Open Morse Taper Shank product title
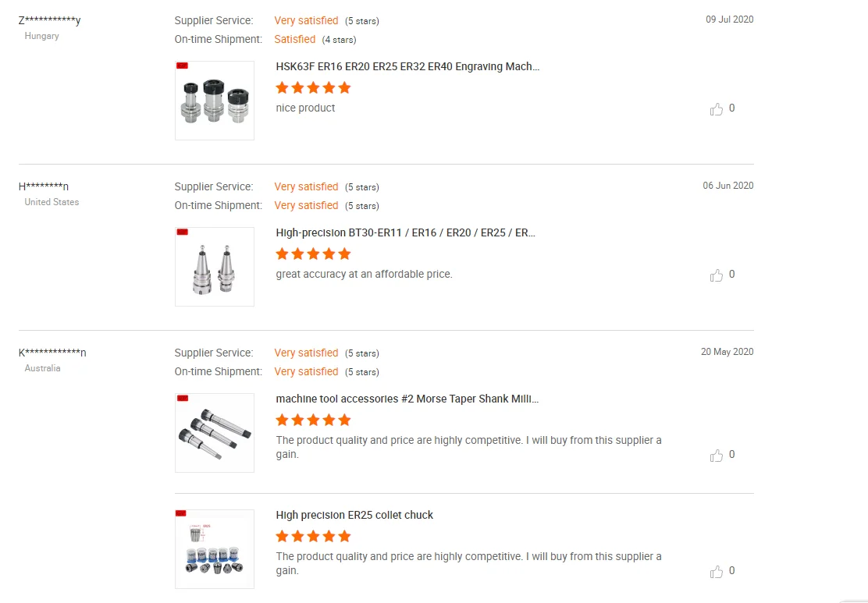Screen dimensions: 868x603 [407, 399]
